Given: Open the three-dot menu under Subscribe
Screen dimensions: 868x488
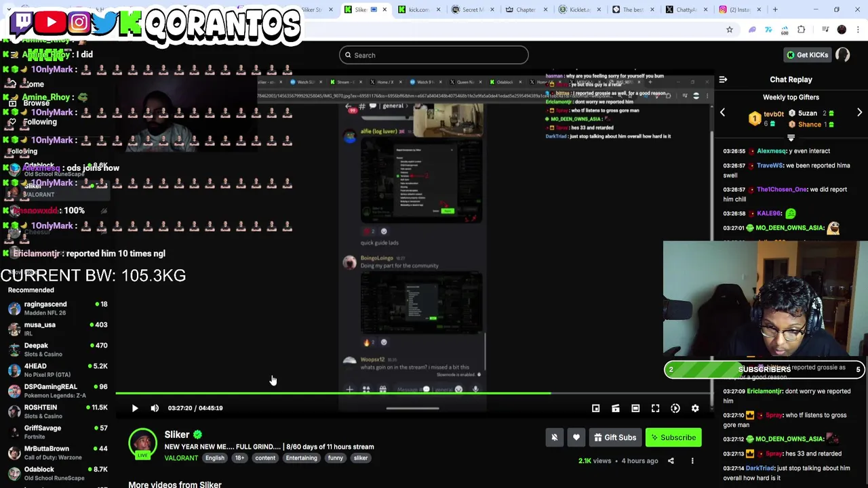Looking at the screenshot, I should (x=692, y=461).
